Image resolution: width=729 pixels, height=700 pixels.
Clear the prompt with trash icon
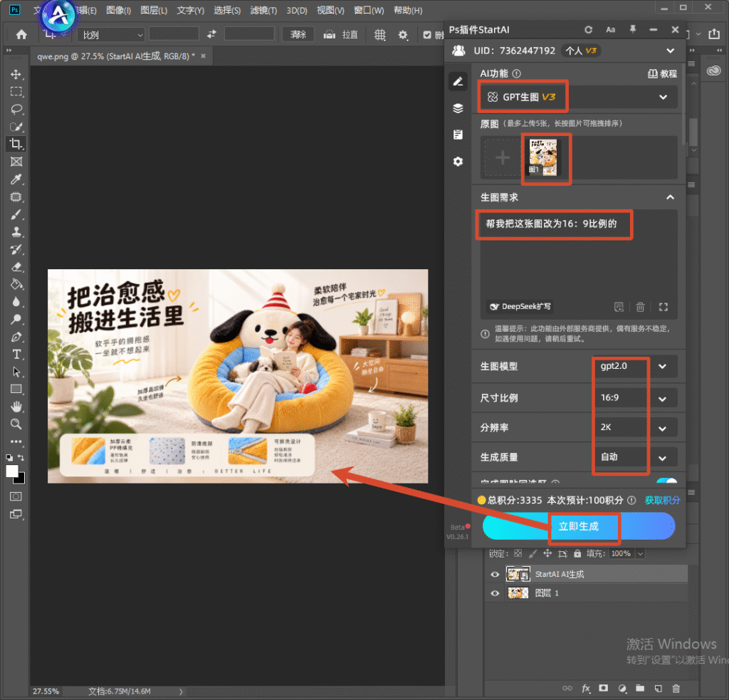pos(640,306)
